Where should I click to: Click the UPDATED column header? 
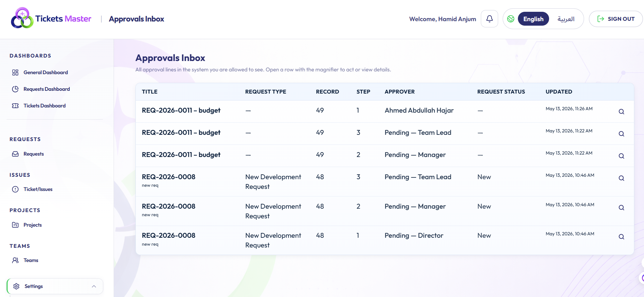[559, 92]
